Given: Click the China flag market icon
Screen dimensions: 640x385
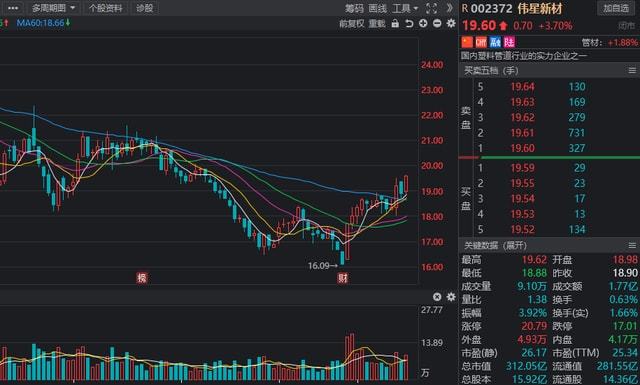Looking at the screenshot, I should 467,42.
